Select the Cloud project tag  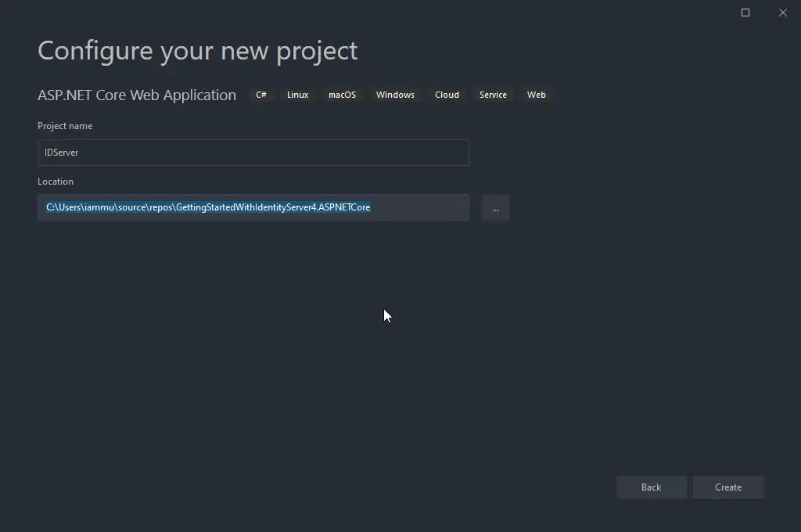(x=447, y=94)
